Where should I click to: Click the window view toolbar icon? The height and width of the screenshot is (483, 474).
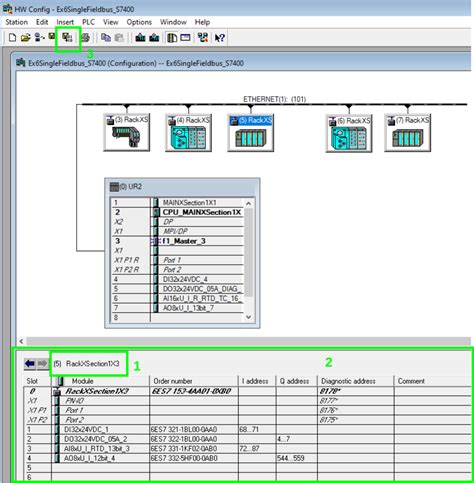click(x=185, y=38)
